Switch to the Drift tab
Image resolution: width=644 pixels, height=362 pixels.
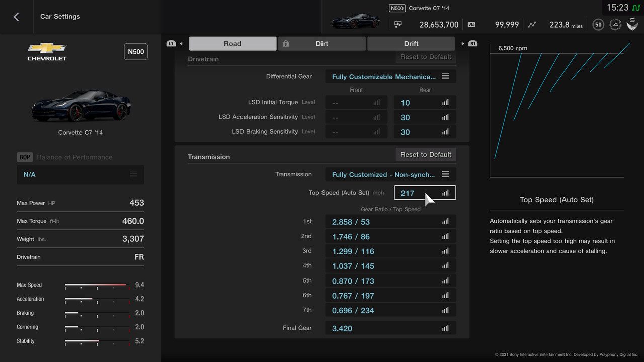pyautogui.click(x=411, y=44)
